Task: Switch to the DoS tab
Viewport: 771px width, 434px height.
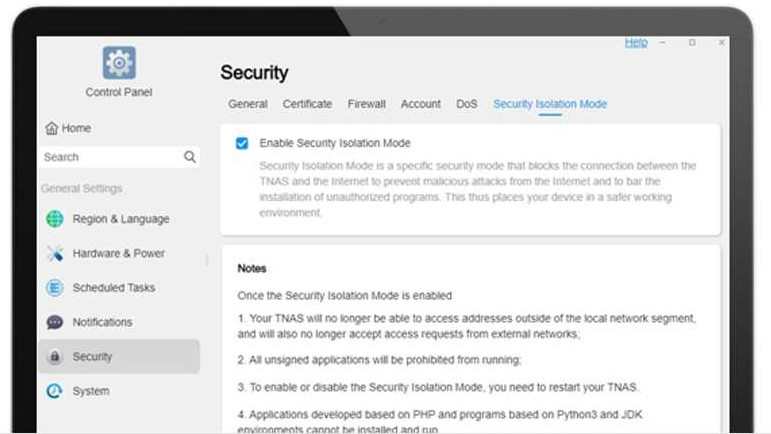Action: 467,104
